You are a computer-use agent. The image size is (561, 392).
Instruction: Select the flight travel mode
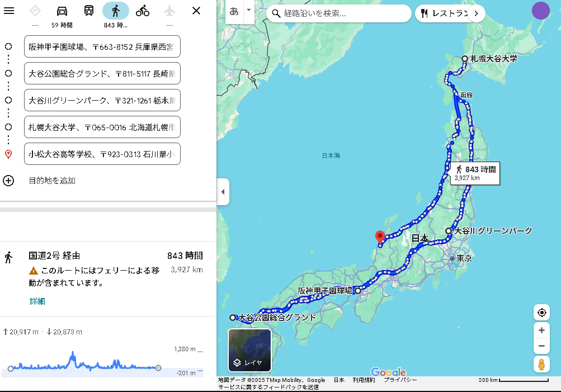[169, 11]
